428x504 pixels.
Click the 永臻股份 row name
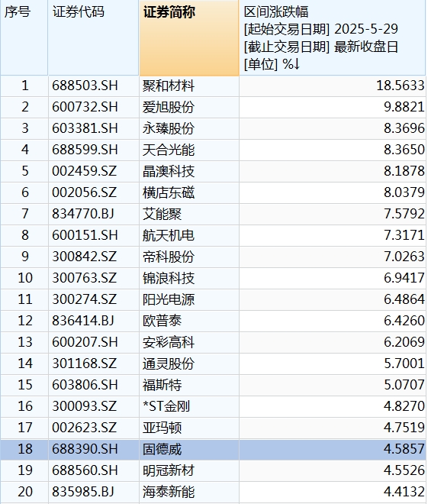(x=189, y=128)
